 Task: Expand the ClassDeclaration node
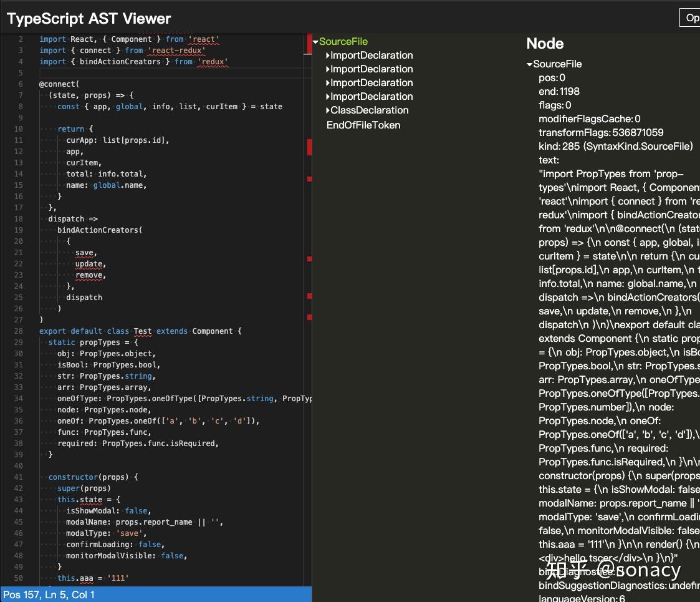327,110
